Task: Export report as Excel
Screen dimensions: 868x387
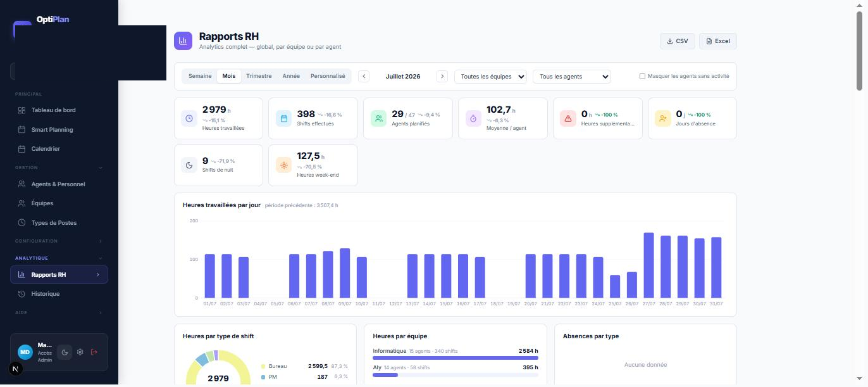Action: pos(718,41)
